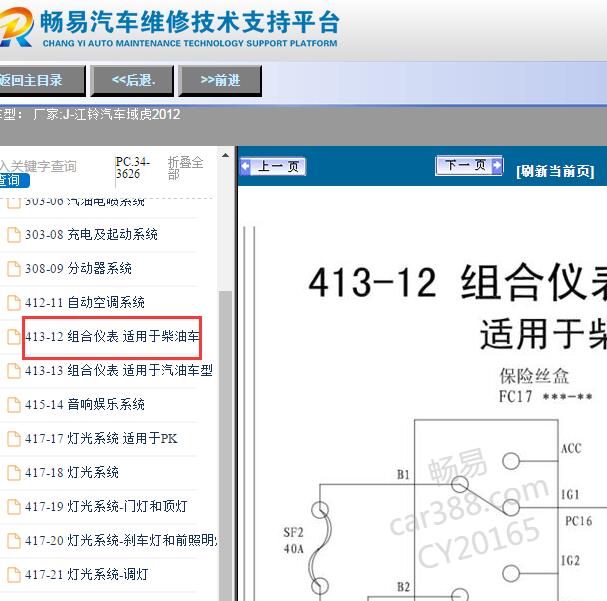Screen dimensions: 607x601
Task: Click document icon beside 417-21 调灯
Action: tap(14, 575)
